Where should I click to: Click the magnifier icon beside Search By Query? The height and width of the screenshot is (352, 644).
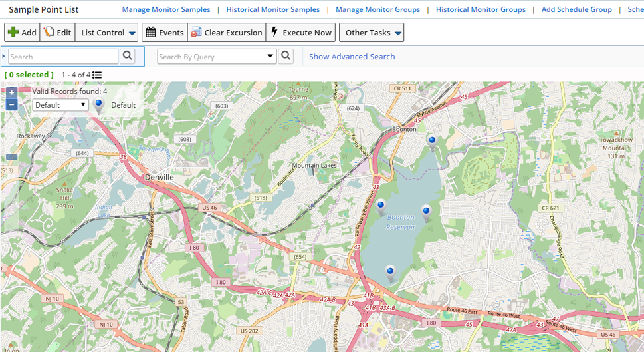click(x=286, y=56)
